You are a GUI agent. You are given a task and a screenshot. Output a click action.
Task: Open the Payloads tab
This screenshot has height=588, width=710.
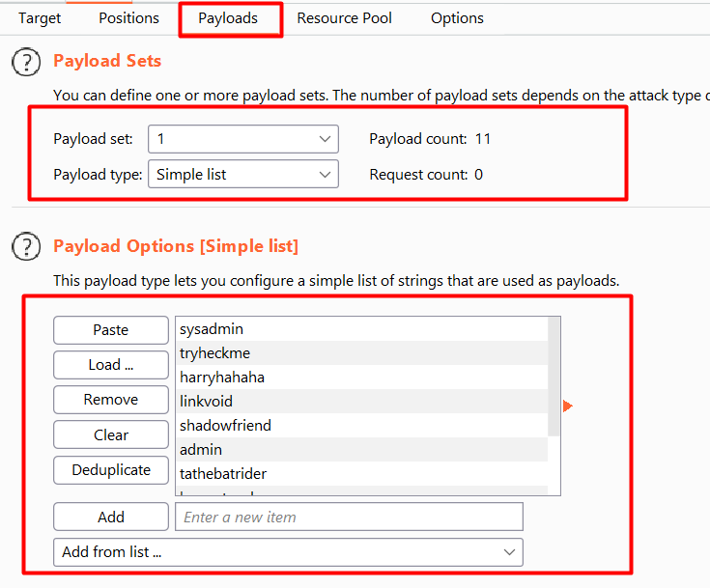[228, 18]
